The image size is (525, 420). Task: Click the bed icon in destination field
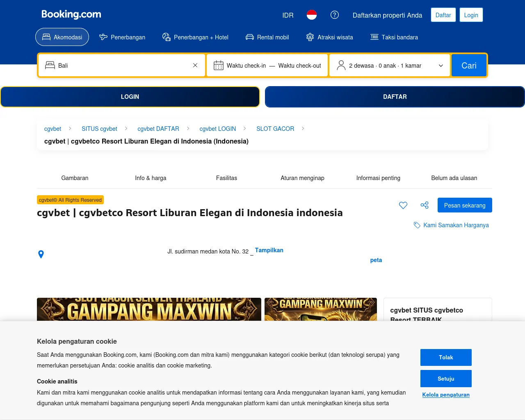pos(50,65)
